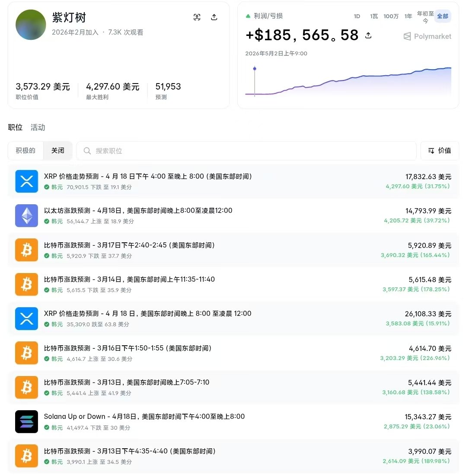Click the 利润/亏损 label
Screen dimensions: 466x476
[268, 16]
